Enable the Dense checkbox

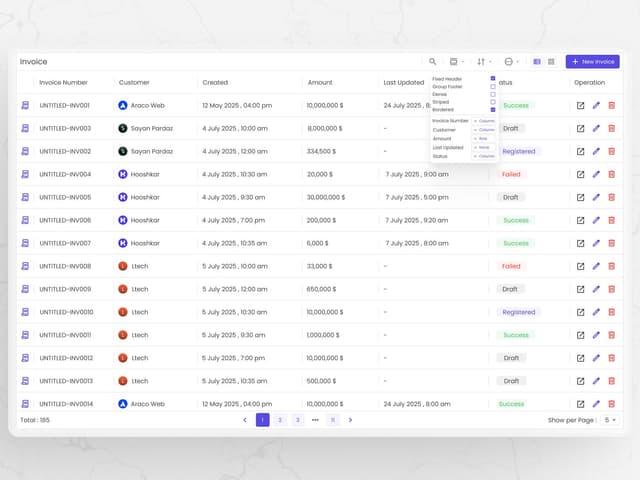tap(493, 94)
